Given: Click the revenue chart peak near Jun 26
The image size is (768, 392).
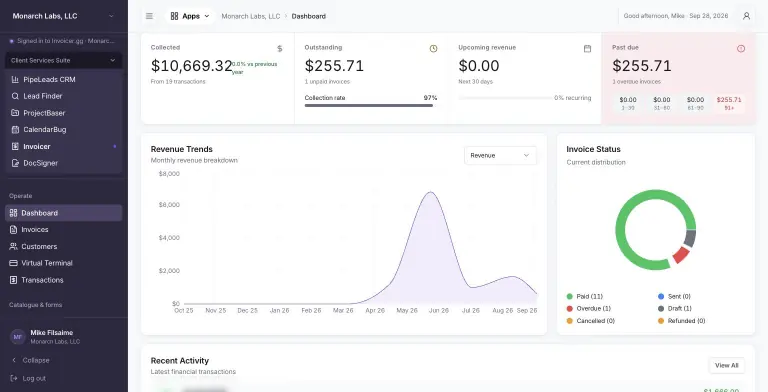Looking at the screenshot, I should [431, 192].
